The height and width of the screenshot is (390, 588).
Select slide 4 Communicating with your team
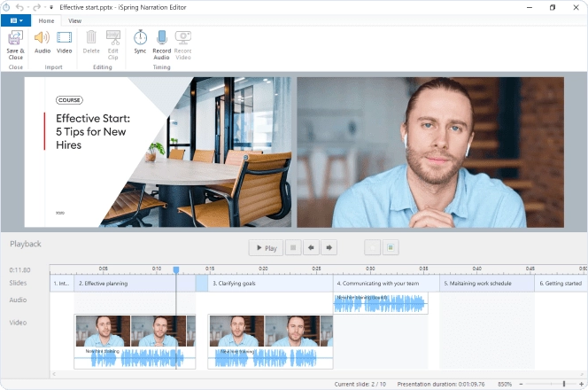pos(387,284)
